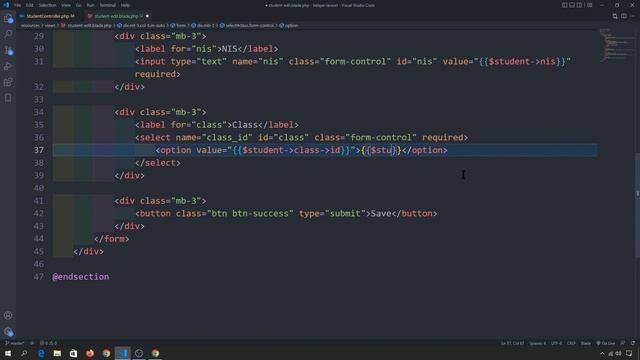
Task: Click '$student->nis' variable on line 31
Action: (x=522, y=62)
